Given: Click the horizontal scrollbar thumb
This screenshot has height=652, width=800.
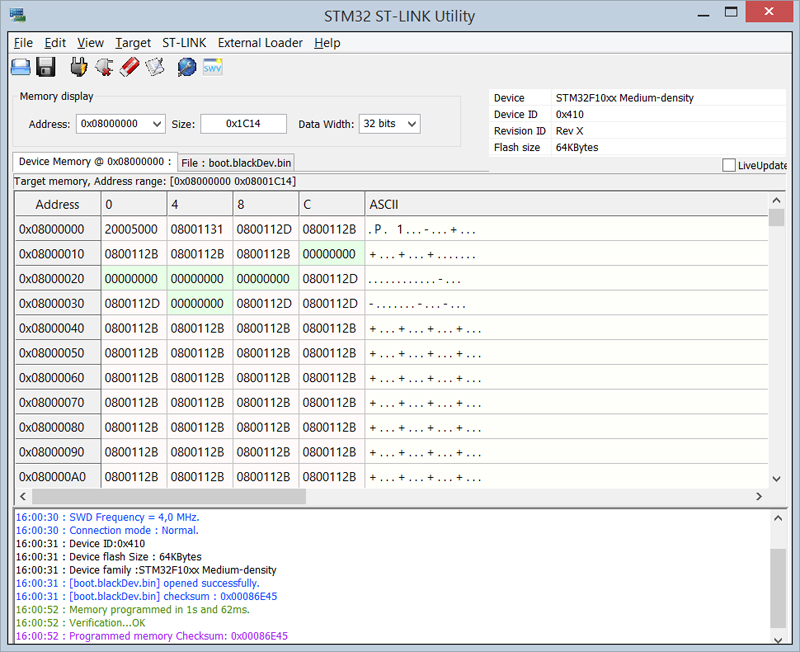Looking at the screenshot, I should click(x=169, y=496).
